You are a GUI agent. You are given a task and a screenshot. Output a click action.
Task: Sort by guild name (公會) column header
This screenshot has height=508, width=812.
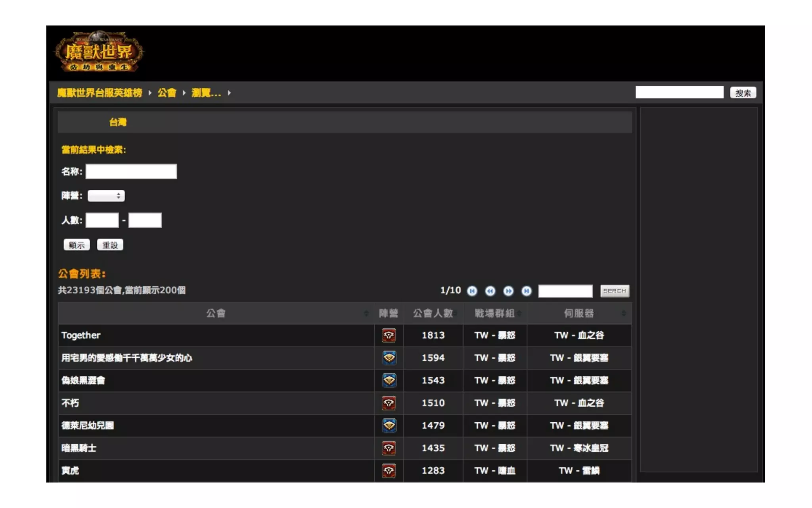[x=216, y=314]
